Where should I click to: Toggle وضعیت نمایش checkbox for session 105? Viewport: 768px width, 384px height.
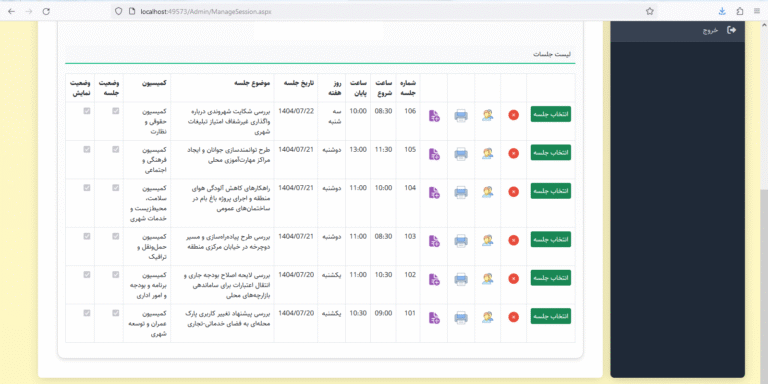pos(87,149)
